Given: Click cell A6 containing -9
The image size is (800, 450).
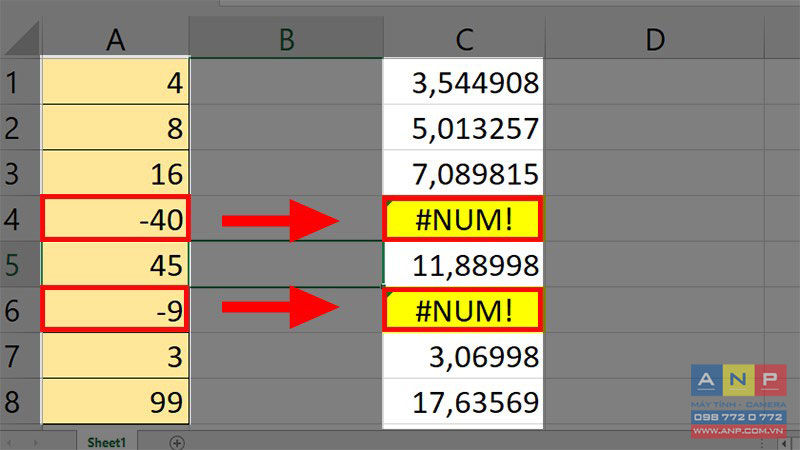Looking at the screenshot, I should click(x=115, y=310).
